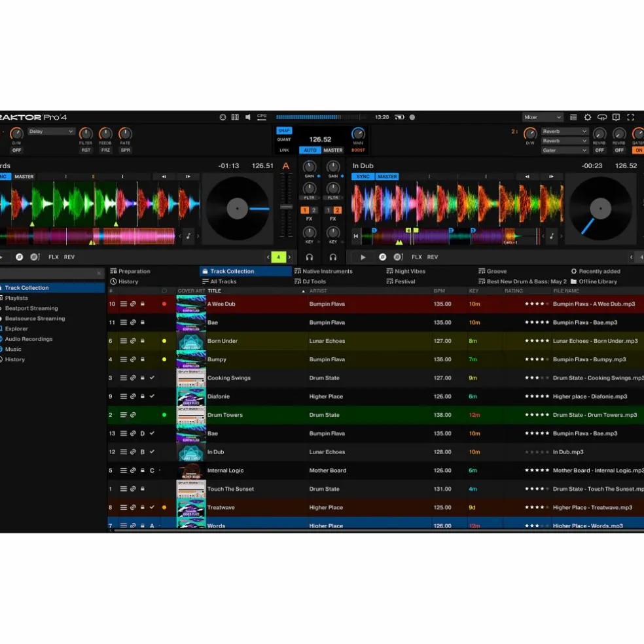Click the Delay D/W knob
Image resolution: width=644 pixels, height=644 pixels.
[x=16, y=134]
